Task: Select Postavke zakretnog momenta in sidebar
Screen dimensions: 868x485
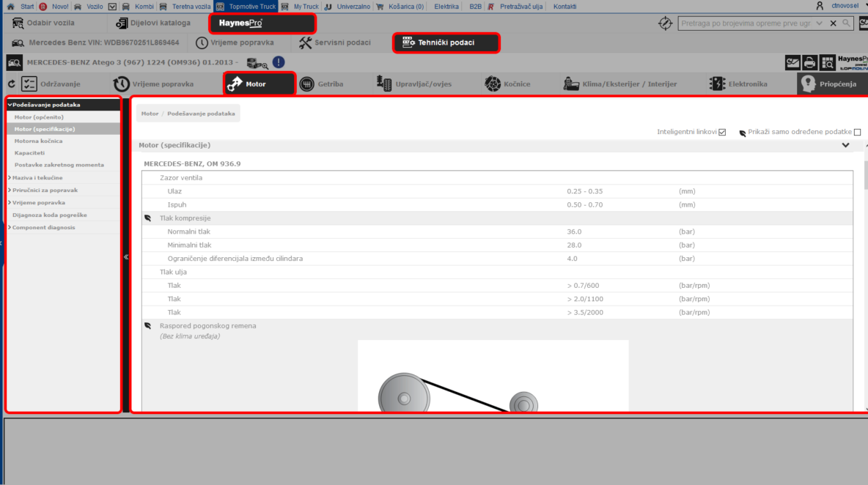Action: coord(59,165)
